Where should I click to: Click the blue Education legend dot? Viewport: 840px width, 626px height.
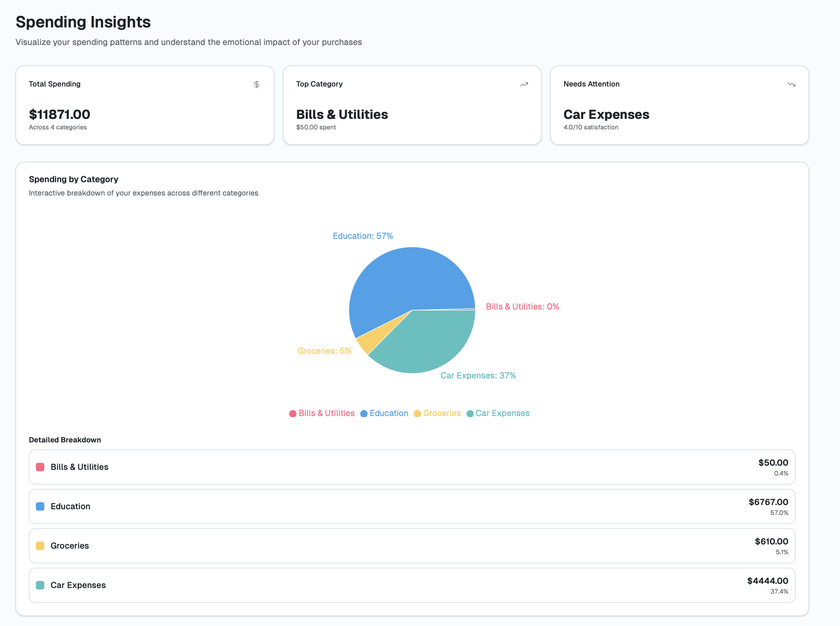(364, 414)
